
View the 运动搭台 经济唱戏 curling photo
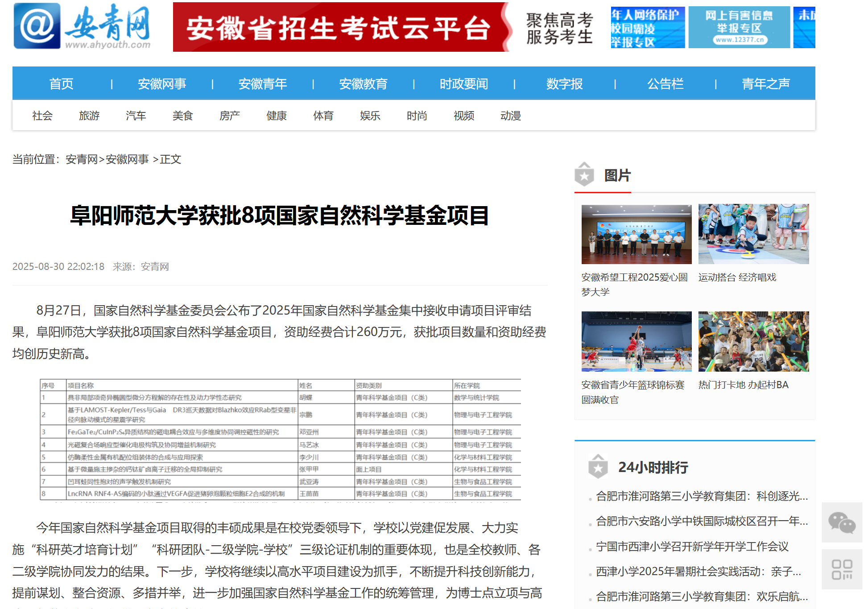753,234
